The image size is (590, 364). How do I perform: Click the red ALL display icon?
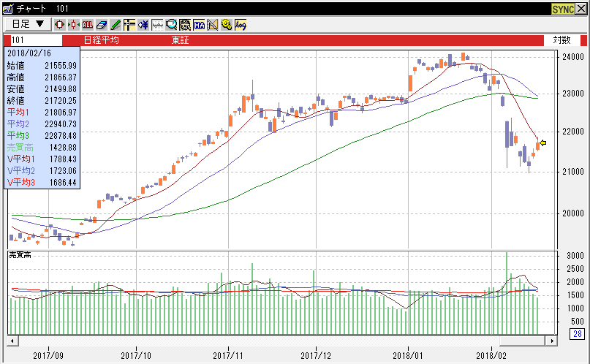click(x=87, y=25)
